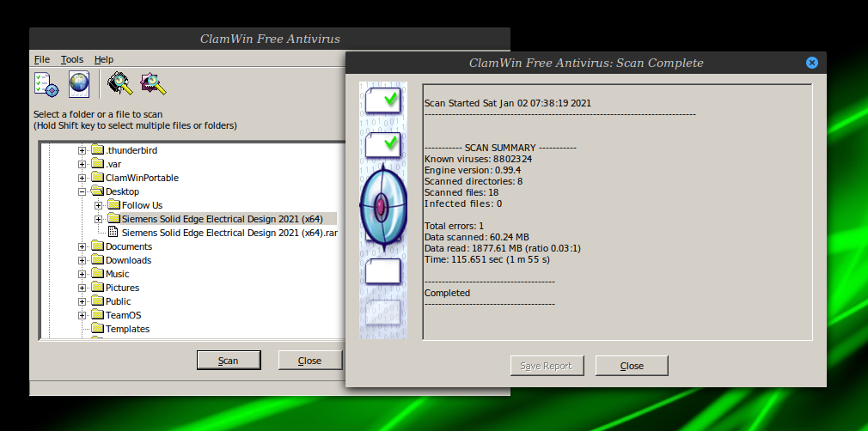Expand the ClamWinPortable folder node

(82, 179)
